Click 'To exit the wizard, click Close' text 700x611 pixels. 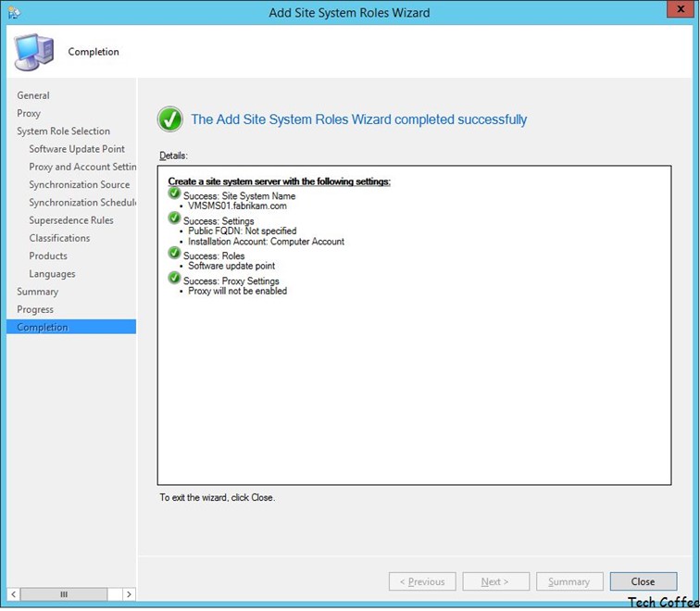218,498
